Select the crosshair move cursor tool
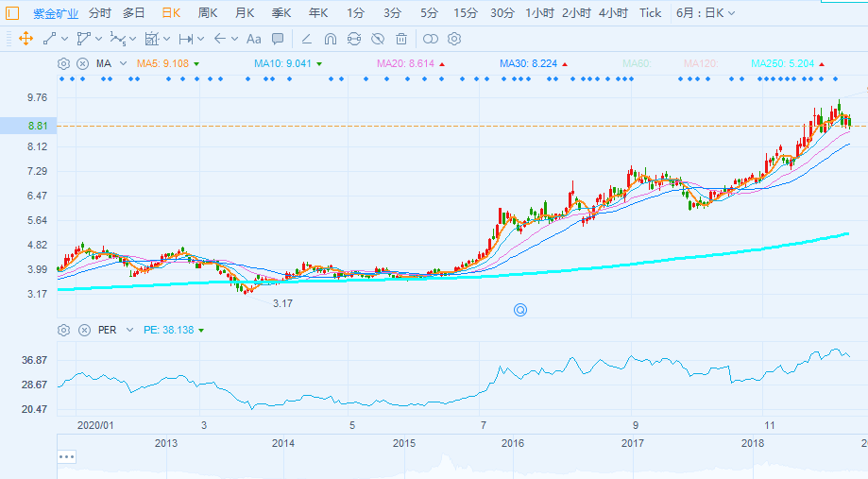This screenshot has height=479, width=868. tap(26, 39)
